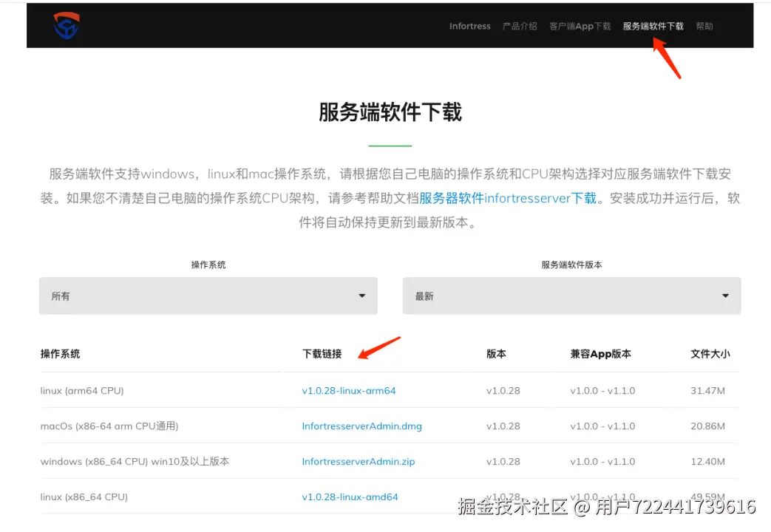This screenshot has height=532, width=771.
Task: Open the Infortress nav item
Action: pyautogui.click(x=469, y=26)
